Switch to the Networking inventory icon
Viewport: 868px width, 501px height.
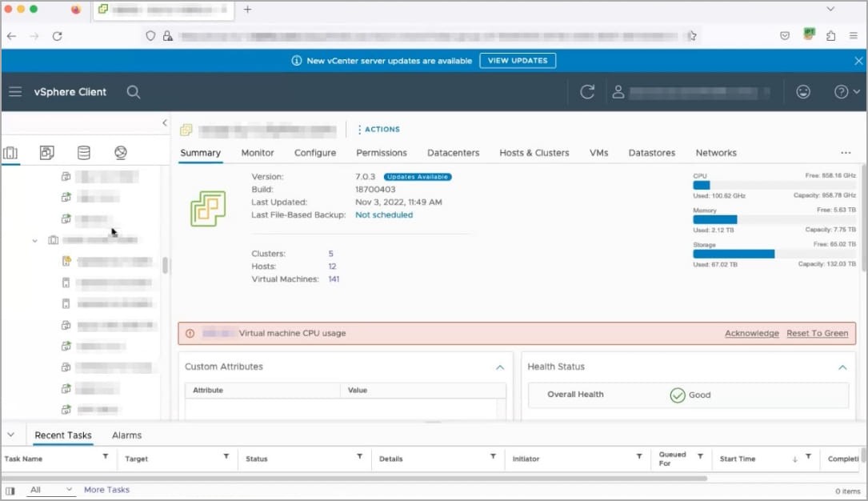coord(121,153)
